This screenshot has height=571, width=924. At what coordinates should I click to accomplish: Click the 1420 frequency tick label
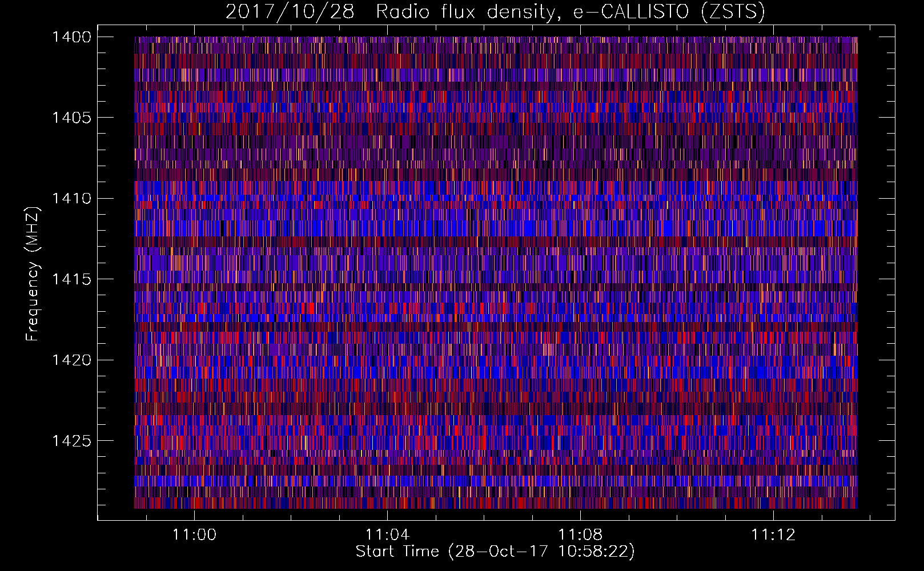(x=71, y=360)
